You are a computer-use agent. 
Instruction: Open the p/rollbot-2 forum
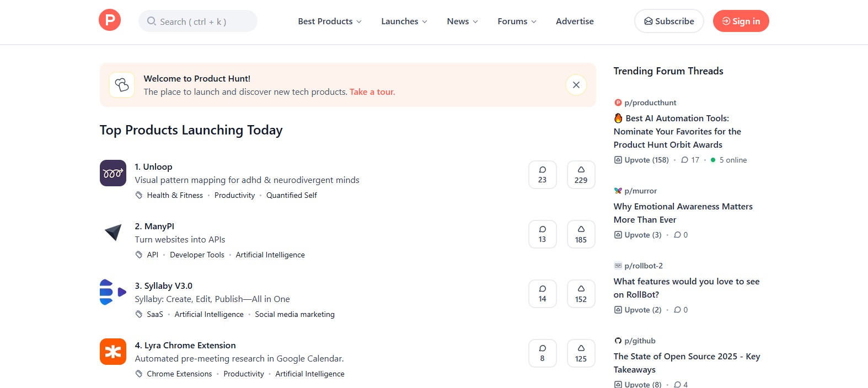click(x=644, y=266)
